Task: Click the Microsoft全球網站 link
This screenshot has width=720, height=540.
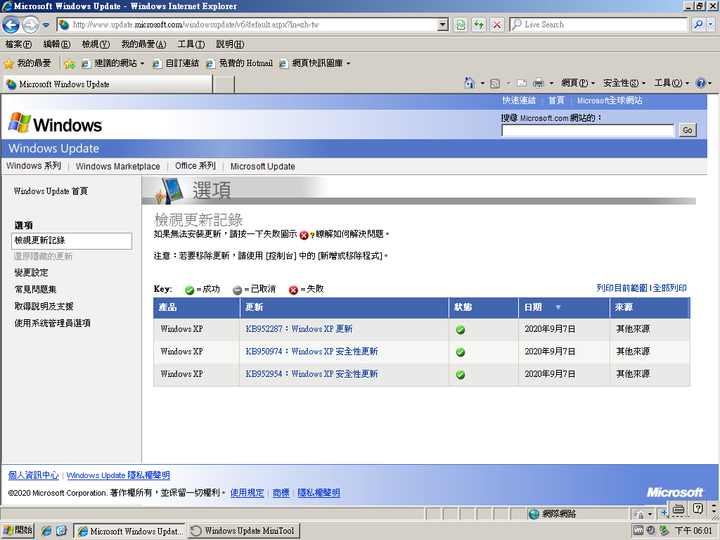Action: [609, 101]
